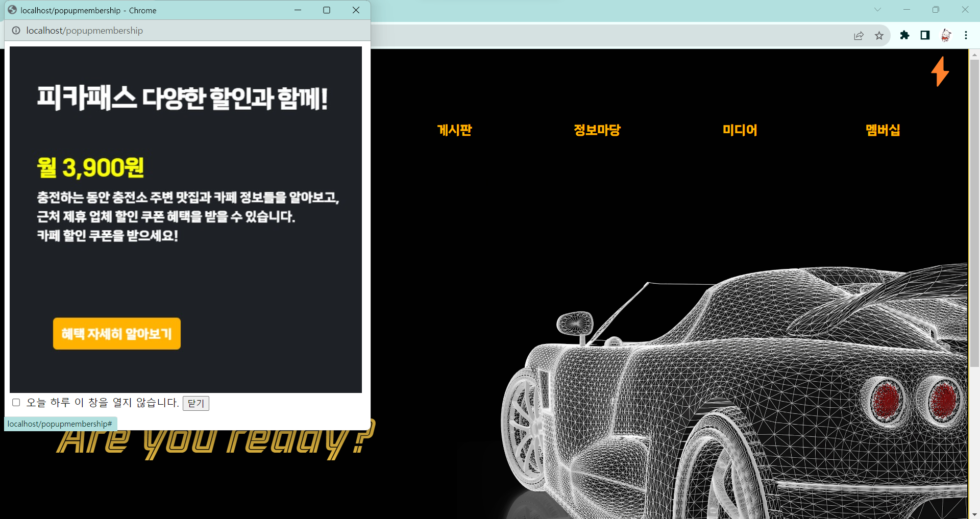Restore down the main Chrome window

point(936,10)
